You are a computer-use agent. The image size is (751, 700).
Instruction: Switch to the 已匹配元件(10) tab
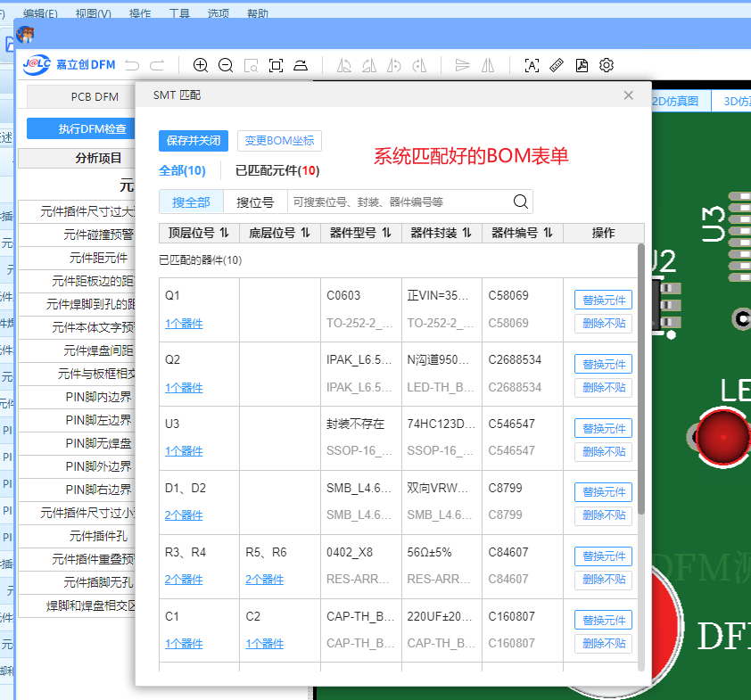[x=277, y=170]
